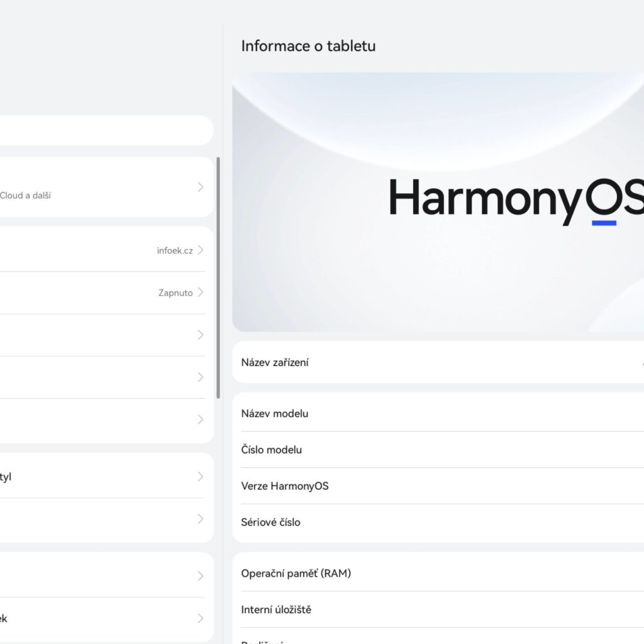644x644 pixels.
Task: Click the settings list vertical scrollbar
Action: (x=218, y=277)
